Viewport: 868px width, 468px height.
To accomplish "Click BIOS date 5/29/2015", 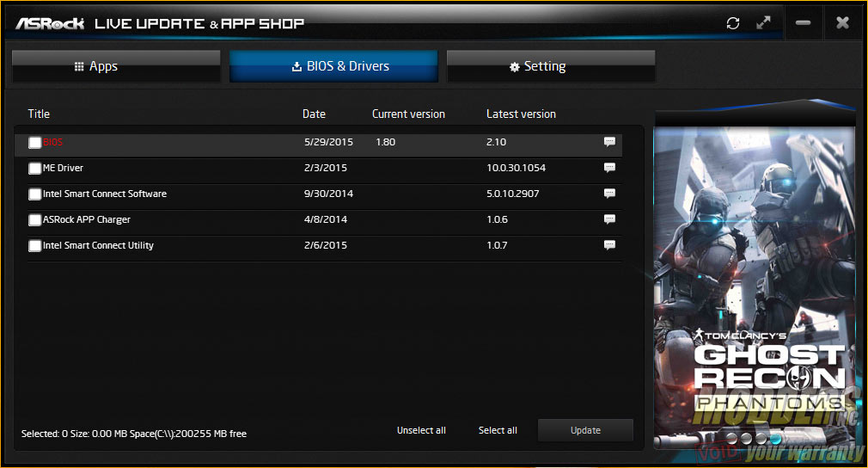I will 328,142.
